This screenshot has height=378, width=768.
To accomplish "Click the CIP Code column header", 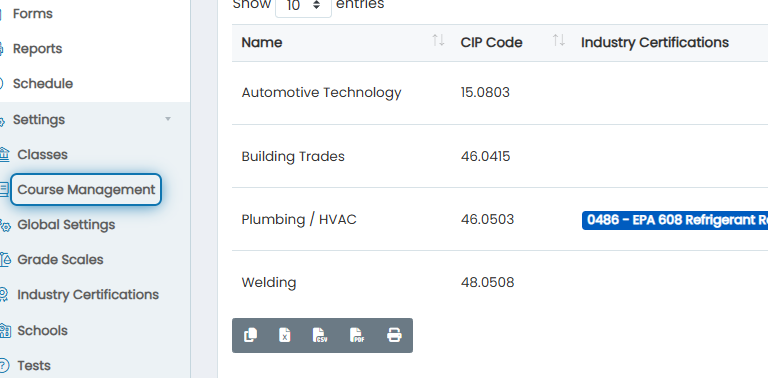I will (491, 43).
